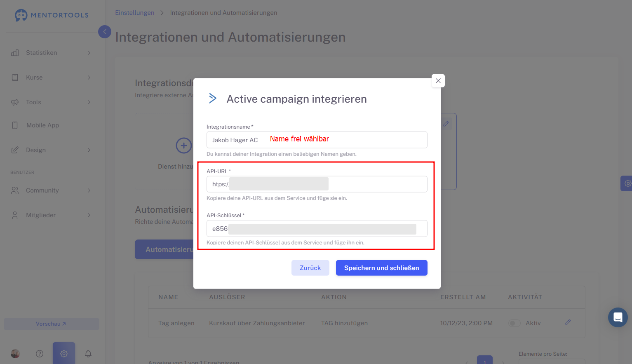Expand the Tools submenu chevron
Viewport: 632px width, 364px height.
(x=89, y=102)
